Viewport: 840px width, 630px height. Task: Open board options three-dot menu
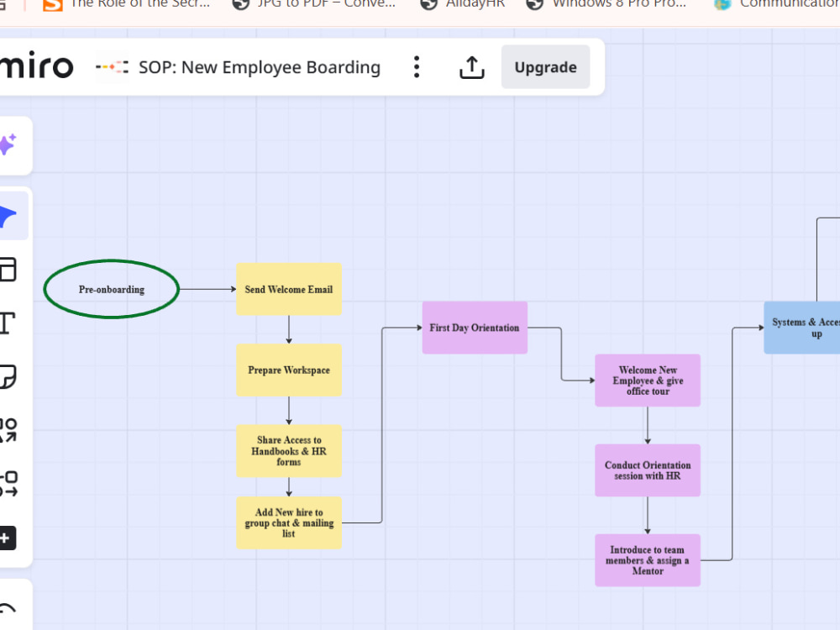[417, 67]
